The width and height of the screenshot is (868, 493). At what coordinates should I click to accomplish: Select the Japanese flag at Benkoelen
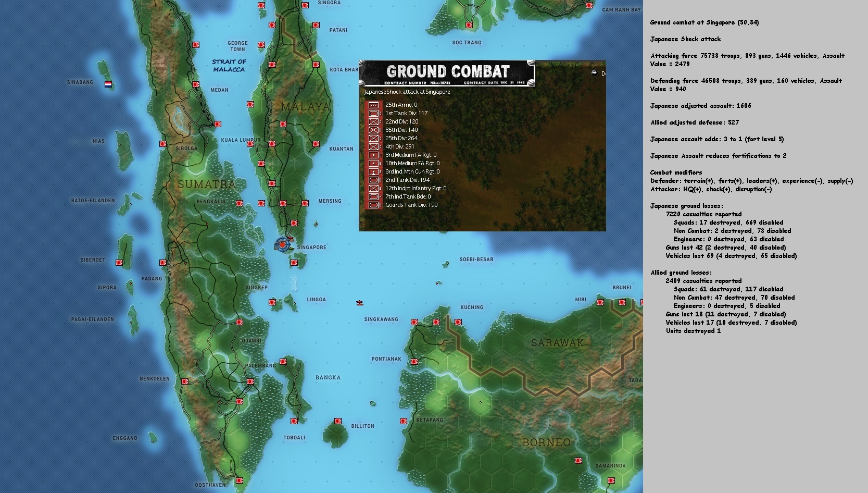point(185,381)
